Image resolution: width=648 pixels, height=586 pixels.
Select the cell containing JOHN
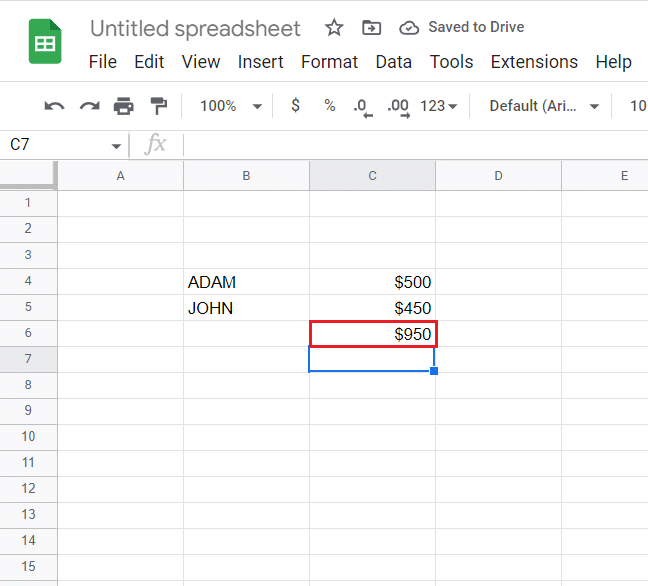tap(246, 308)
